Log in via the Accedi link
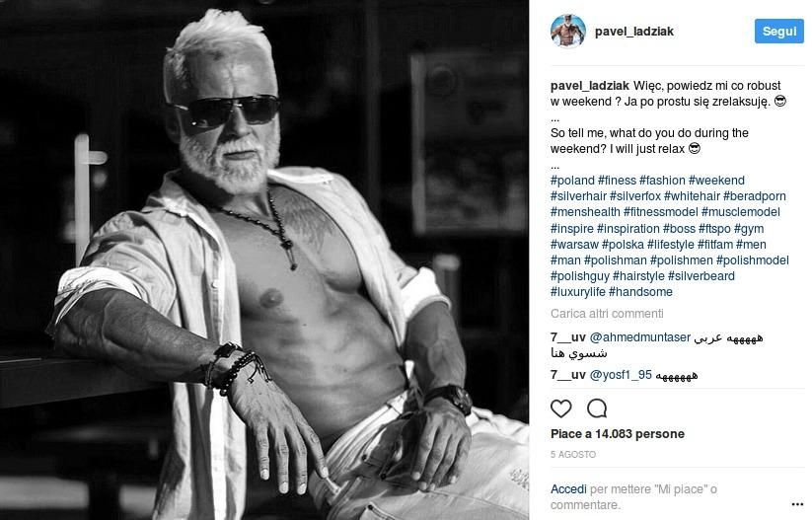This screenshot has height=520, width=812. [568, 489]
